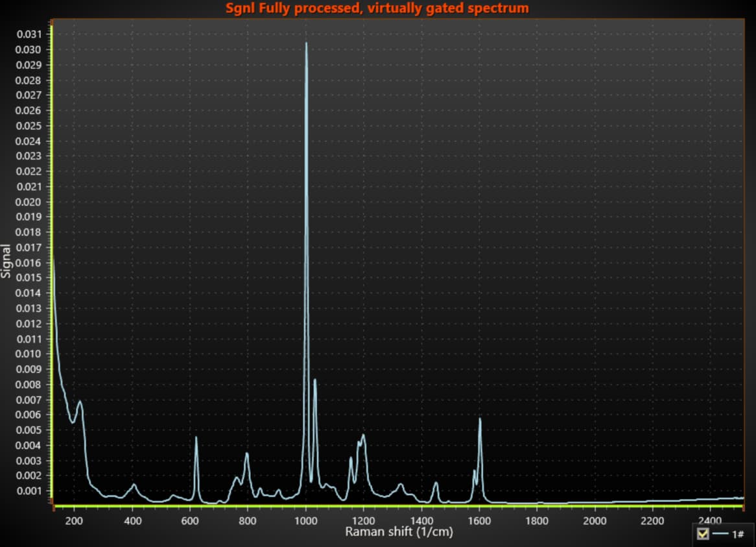The image size is (756, 547).
Task: Click the chart title 'Sgnl Fully processed'
Action: [x=377, y=8]
